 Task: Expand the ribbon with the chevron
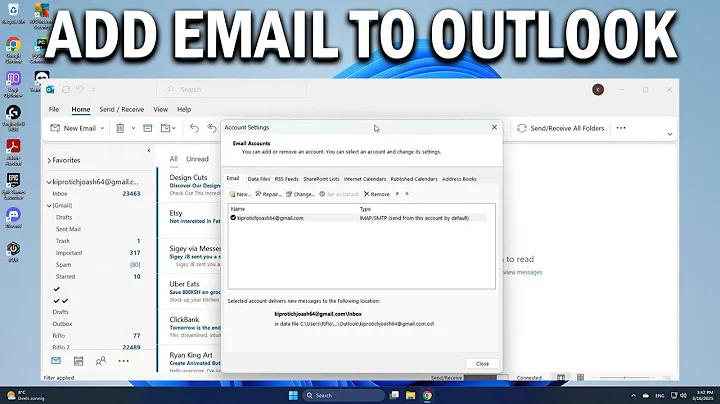pos(670,134)
